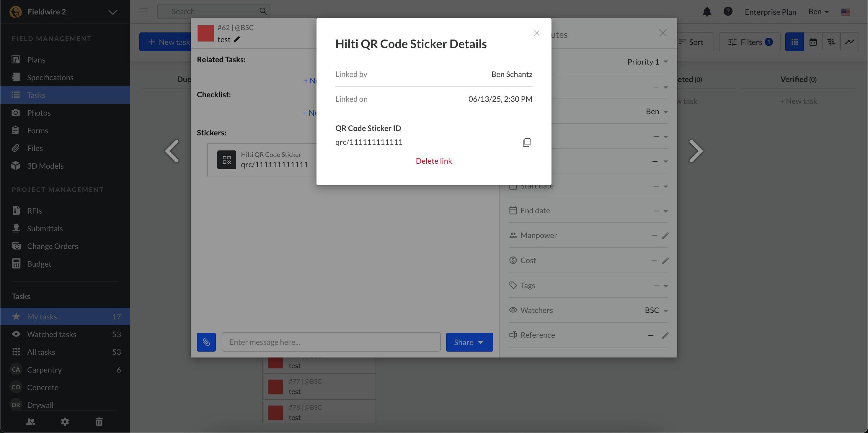The width and height of the screenshot is (868, 433).
Task: Click the message input field
Action: (331, 342)
